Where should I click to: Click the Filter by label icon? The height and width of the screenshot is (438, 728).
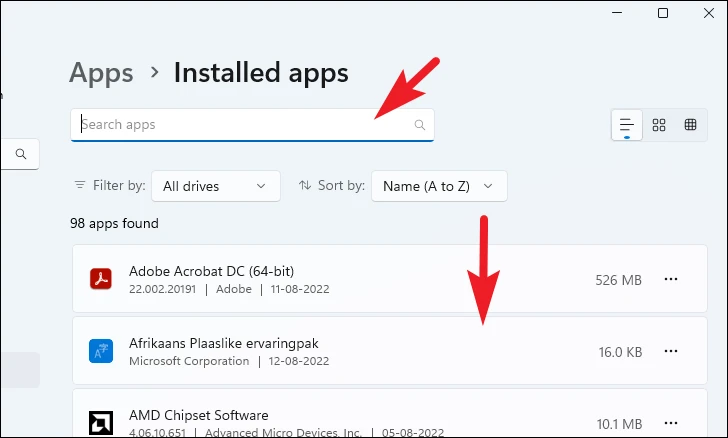(80, 185)
